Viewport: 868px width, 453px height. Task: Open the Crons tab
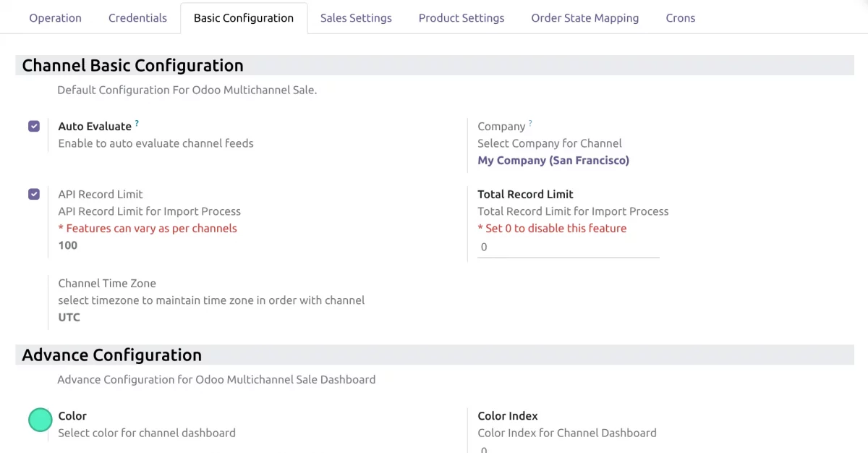(x=680, y=18)
